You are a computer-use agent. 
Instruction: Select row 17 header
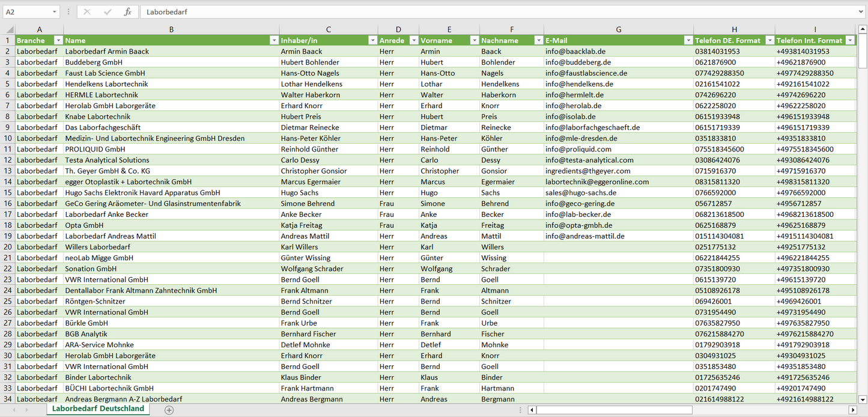point(8,215)
